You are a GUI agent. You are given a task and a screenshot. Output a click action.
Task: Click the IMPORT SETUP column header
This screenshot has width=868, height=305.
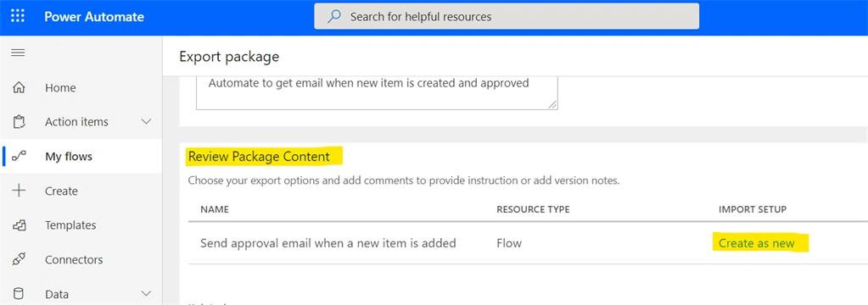[x=753, y=209]
